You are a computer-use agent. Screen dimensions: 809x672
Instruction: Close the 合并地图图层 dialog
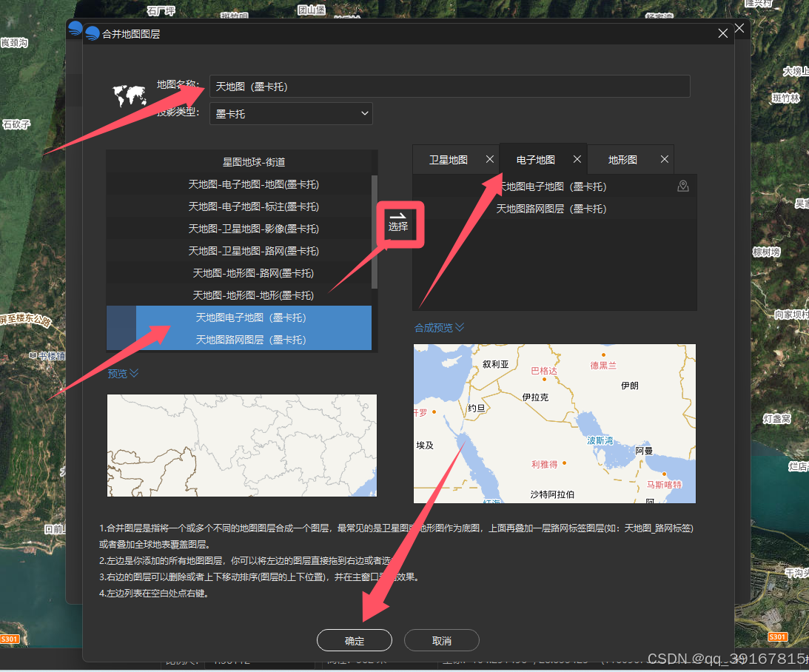coord(723,33)
